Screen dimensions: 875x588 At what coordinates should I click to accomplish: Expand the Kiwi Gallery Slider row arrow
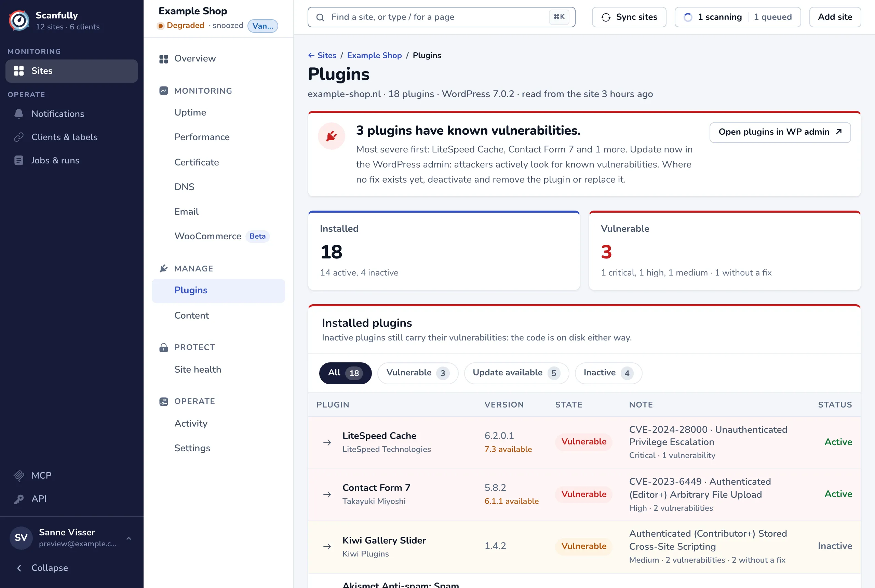click(327, 547)
